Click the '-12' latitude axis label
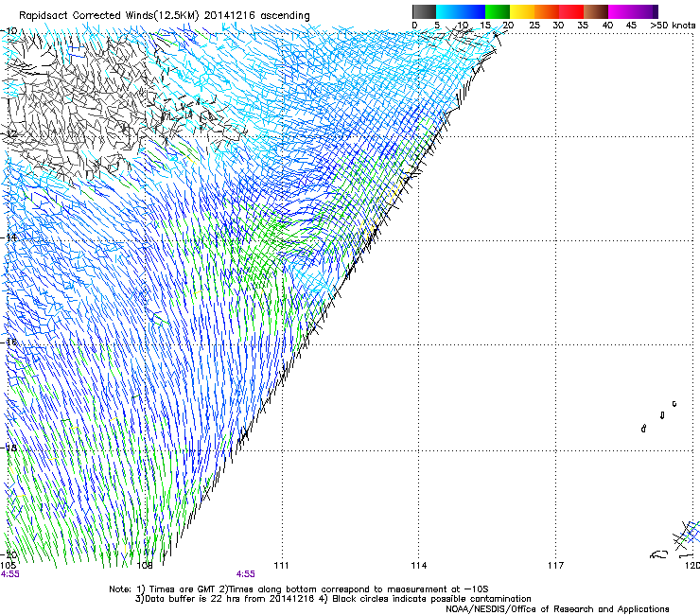This screenshot has height=615, width=700. point(10,134)
